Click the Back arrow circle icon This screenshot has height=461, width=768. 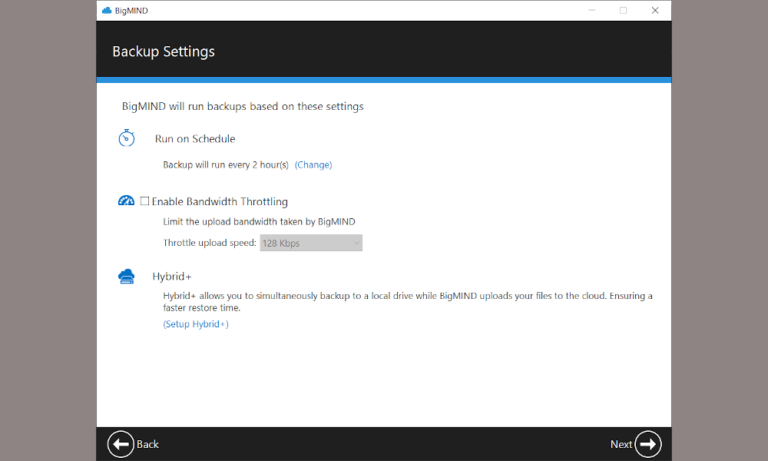coord(120,444)
